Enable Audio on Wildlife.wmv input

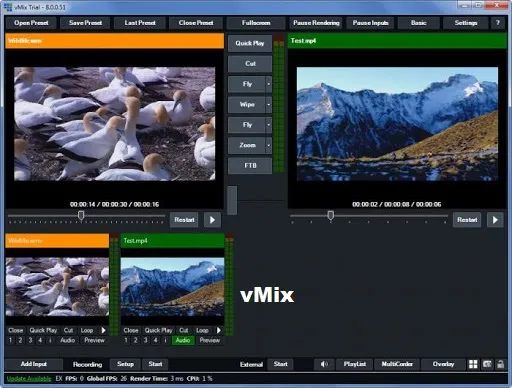tap(68, 340)
